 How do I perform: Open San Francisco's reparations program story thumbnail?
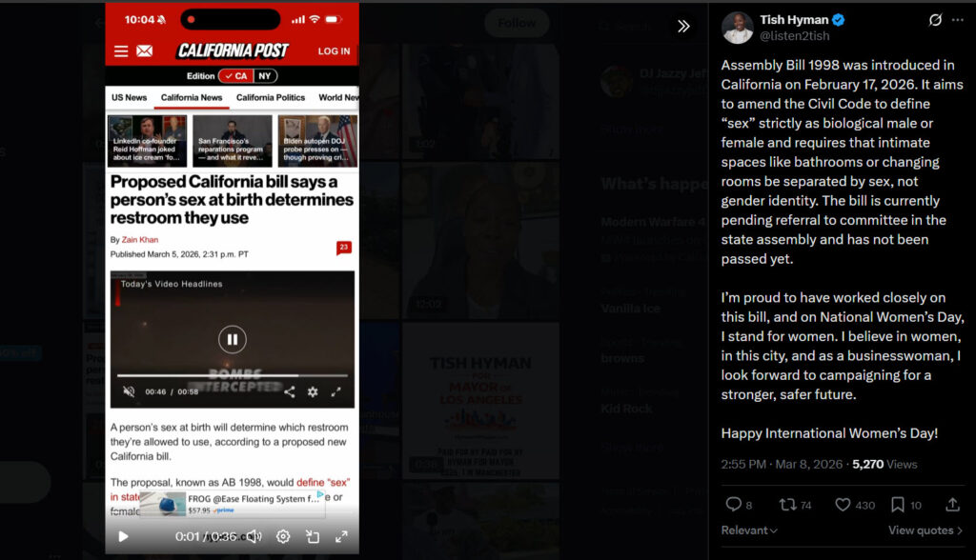(233, 141)
